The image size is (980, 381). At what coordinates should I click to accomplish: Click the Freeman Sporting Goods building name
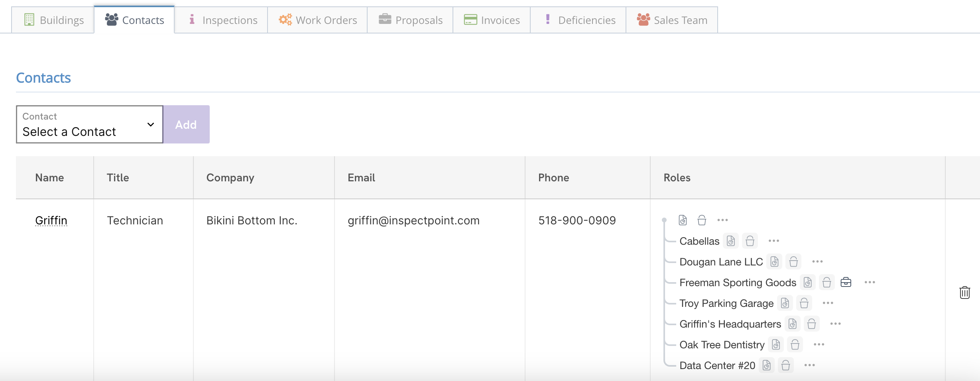click(x=738, y=283)
